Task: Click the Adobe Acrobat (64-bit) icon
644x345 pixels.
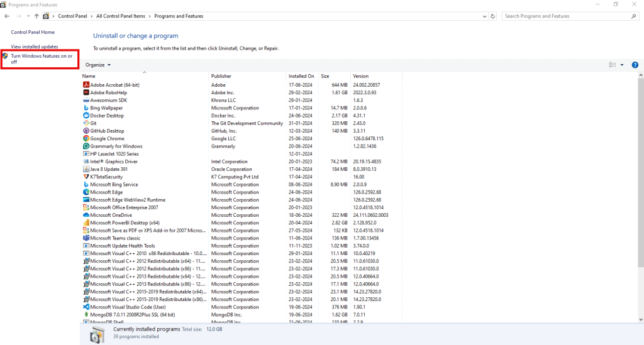Action: point(86,85)
